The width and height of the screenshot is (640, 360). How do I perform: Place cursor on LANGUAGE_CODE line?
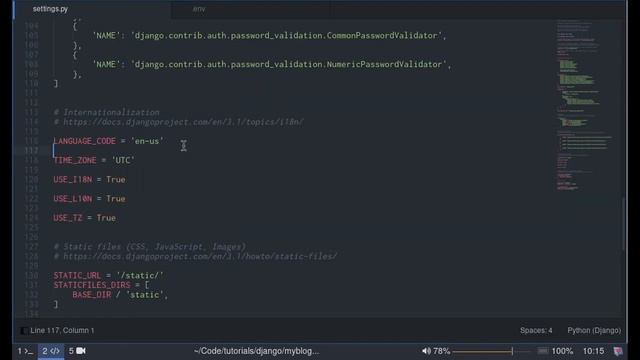point(108,141)
